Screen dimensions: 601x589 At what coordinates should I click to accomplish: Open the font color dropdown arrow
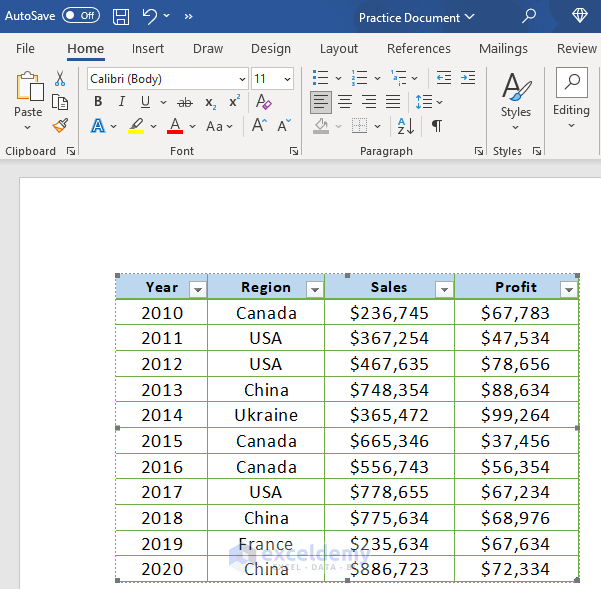click(192, 126)
